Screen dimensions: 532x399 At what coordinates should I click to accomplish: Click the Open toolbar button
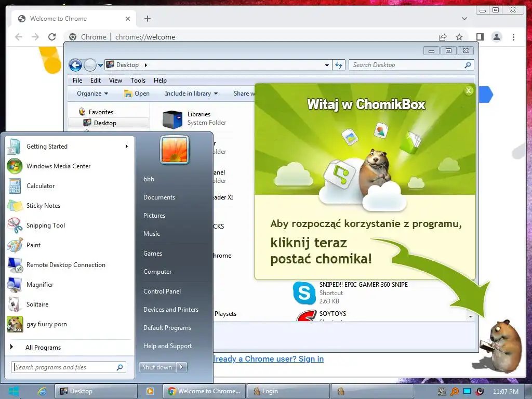tap(137, 94)
